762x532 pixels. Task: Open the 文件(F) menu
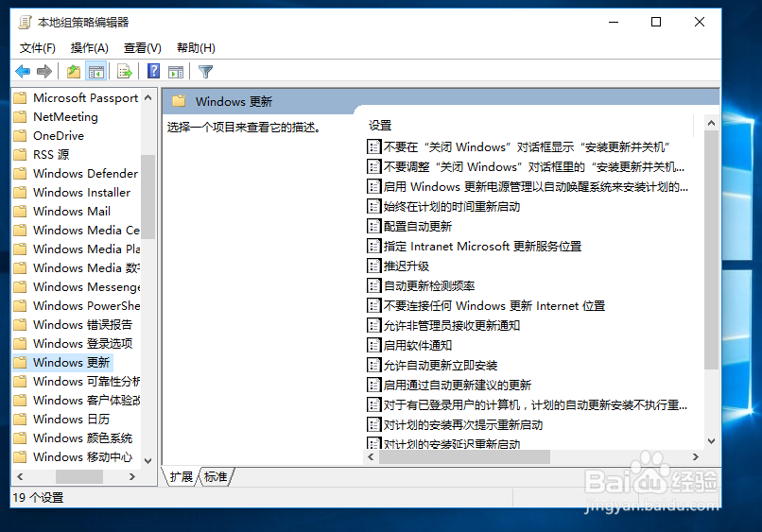[38, 48]
